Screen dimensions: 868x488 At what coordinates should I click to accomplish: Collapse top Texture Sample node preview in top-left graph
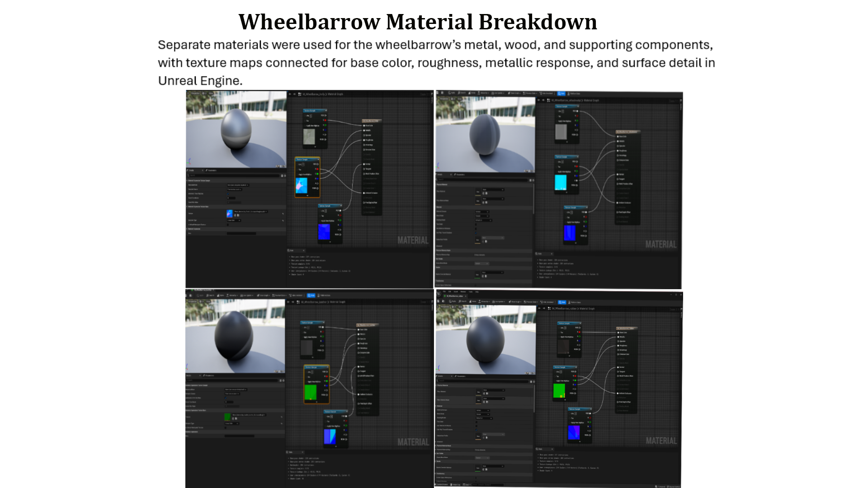(x=326, y=111)
